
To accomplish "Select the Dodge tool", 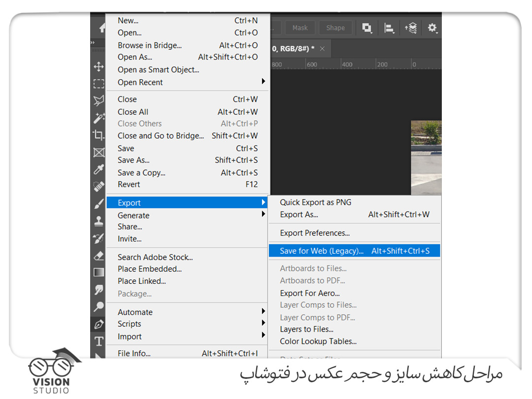I will [x=99, y=306].
